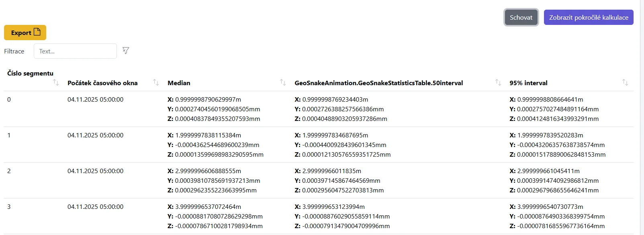The width and height of the screenshot is (644, 235).
Task: Click Počátek časového okna header text
Action: [x=102, y=83]
